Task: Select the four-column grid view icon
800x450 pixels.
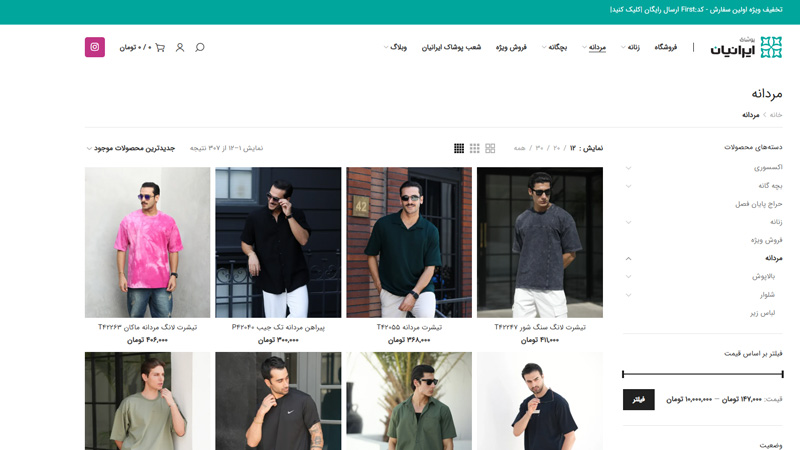Action: pos(459,148)
